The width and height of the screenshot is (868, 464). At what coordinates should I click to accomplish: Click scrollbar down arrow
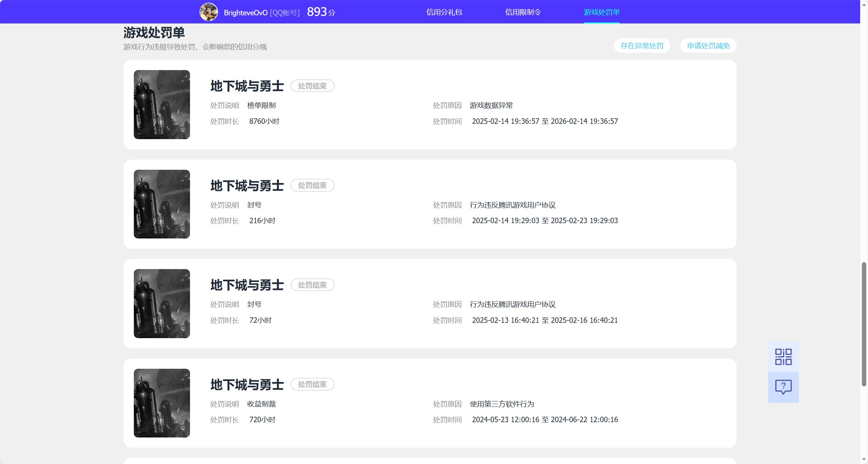[864, 460]
